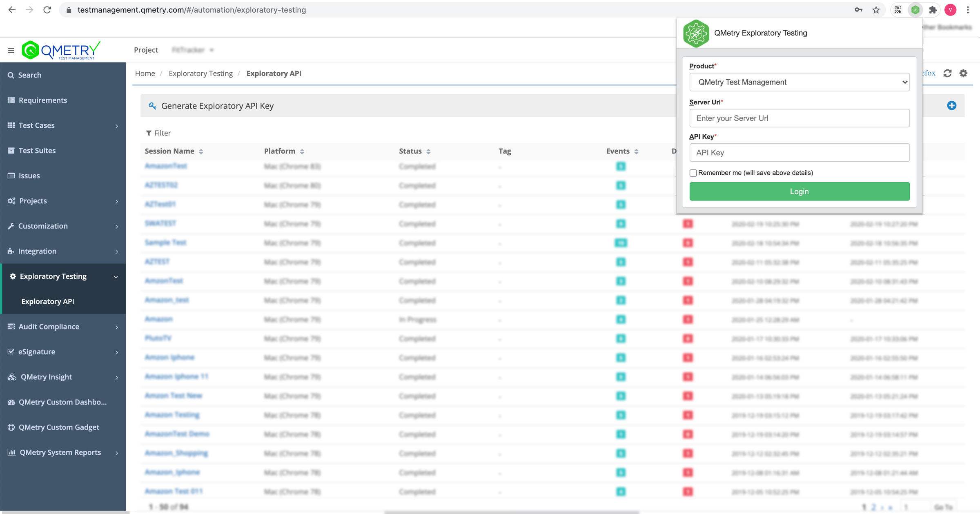The width and height of the screenshot is (980, 514).
Task: Expand the QMetry Insight sidebar menu
Action: [117, 377]
